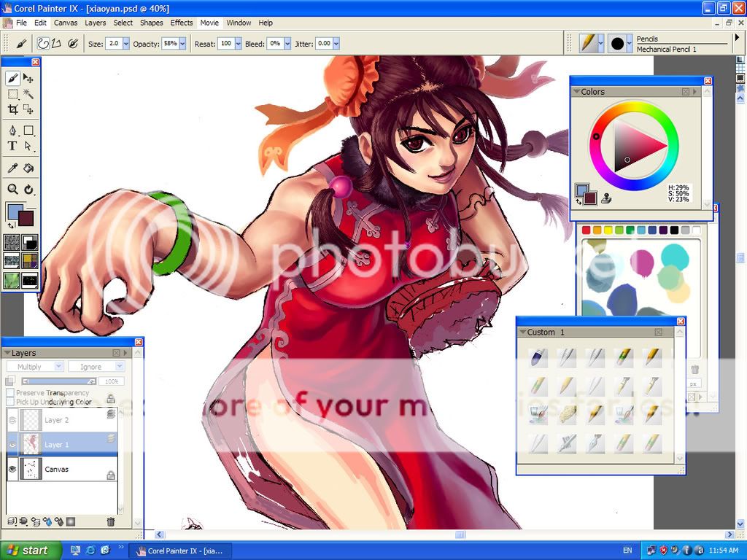747x560 pixels.
Task: Open the Resat dropdown arrow
Action: [x=238, y=44]
